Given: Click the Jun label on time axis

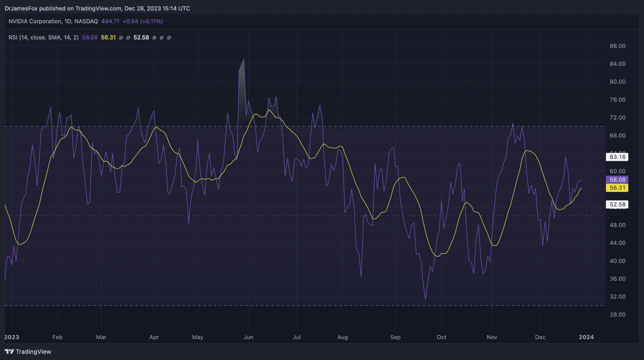Looking at the screenshot, I should (248, 337).
